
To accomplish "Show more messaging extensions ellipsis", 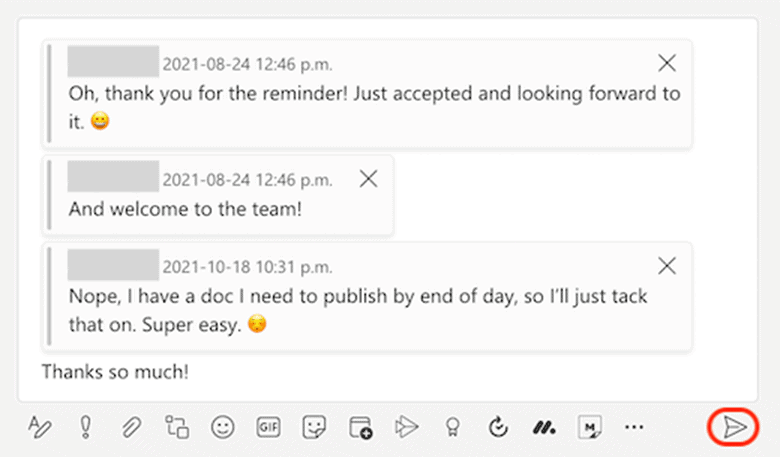I will click(634, 427).
